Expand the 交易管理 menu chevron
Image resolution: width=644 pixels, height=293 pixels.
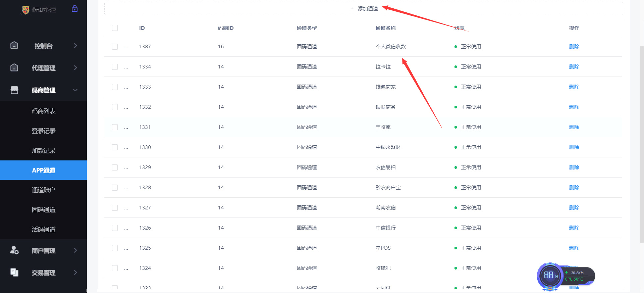75,272
